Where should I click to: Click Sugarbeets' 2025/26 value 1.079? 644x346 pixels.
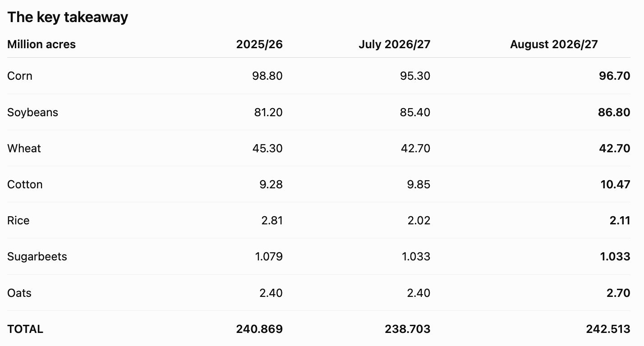(269, 256)
